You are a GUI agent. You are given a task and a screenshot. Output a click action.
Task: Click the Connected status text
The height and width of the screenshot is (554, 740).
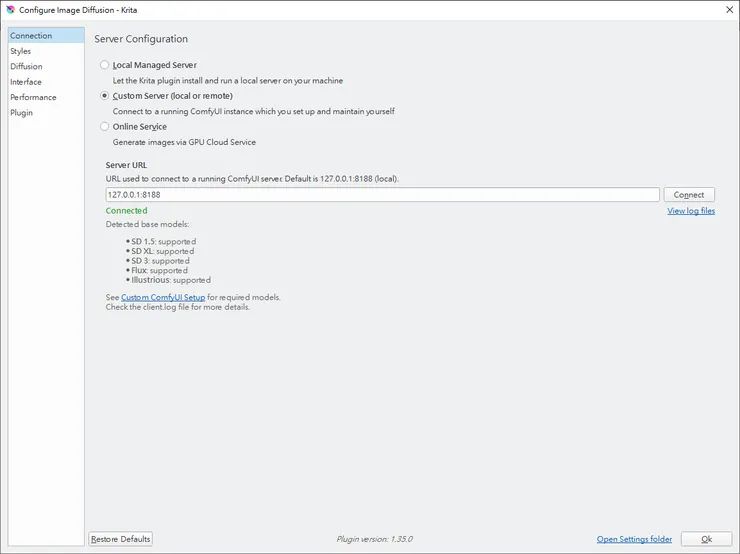126,211
